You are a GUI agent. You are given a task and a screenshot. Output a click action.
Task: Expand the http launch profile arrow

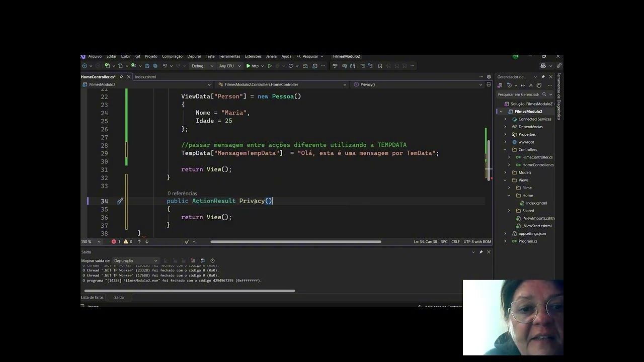[x=263, y=66]
